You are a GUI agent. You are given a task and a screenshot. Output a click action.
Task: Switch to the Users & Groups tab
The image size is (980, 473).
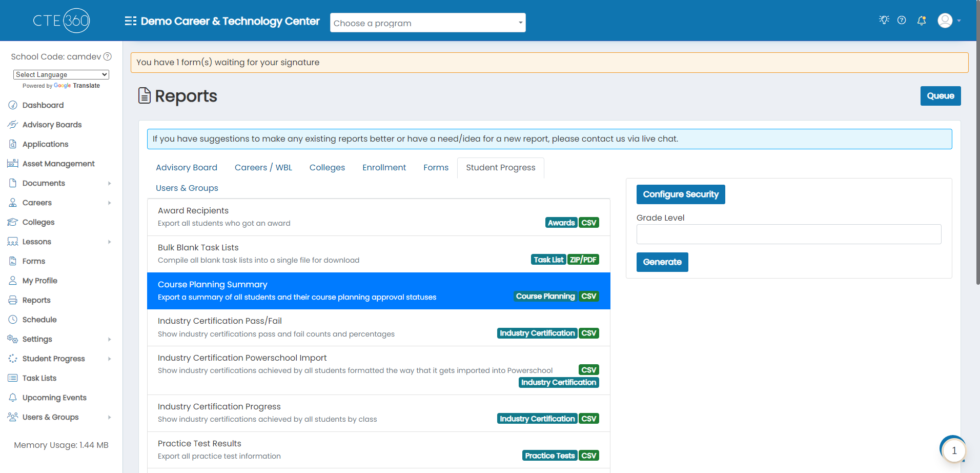pyautogui.click(x=187, y=188)
